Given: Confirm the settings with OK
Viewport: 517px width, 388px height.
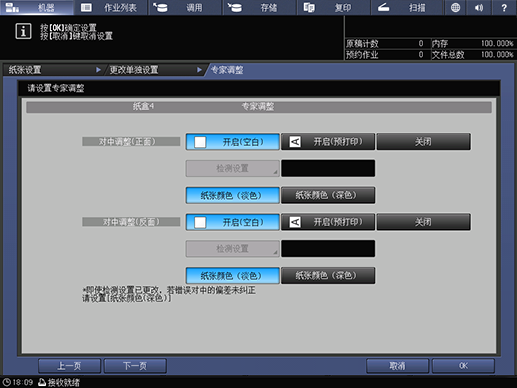Looking at the screenshot, I should pyautogui.click(x=463, y=366).
